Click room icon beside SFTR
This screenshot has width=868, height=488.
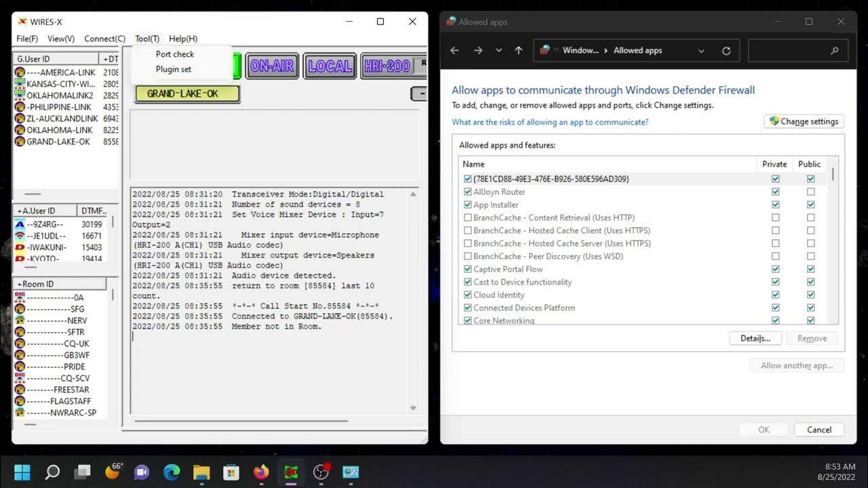pyautogui.click(x=20, y=332)
